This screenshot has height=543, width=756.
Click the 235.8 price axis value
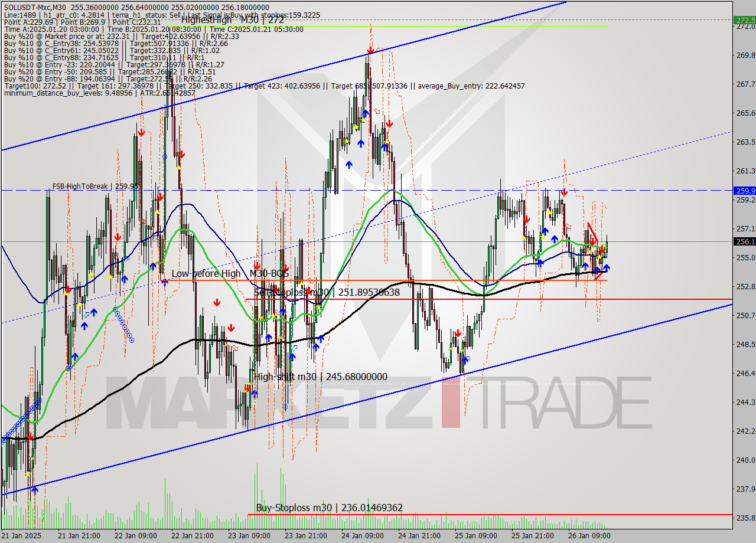pyautogui.click(x=745, y=518)
